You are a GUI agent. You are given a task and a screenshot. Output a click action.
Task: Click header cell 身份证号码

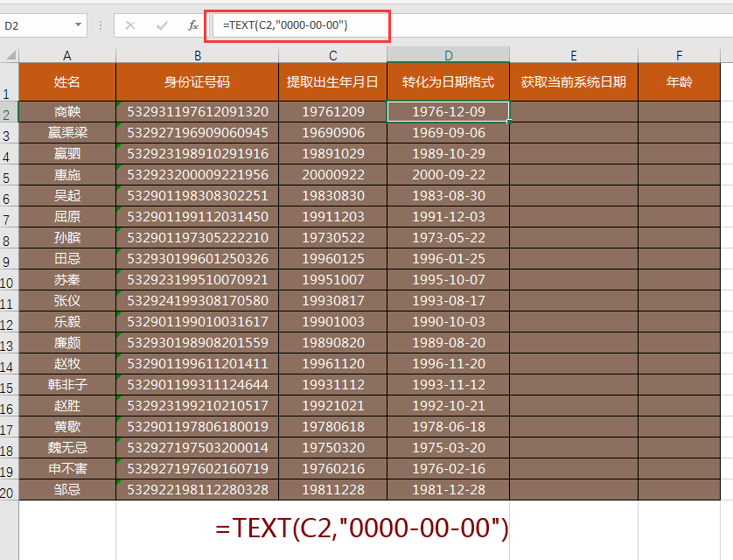(198, 82)
